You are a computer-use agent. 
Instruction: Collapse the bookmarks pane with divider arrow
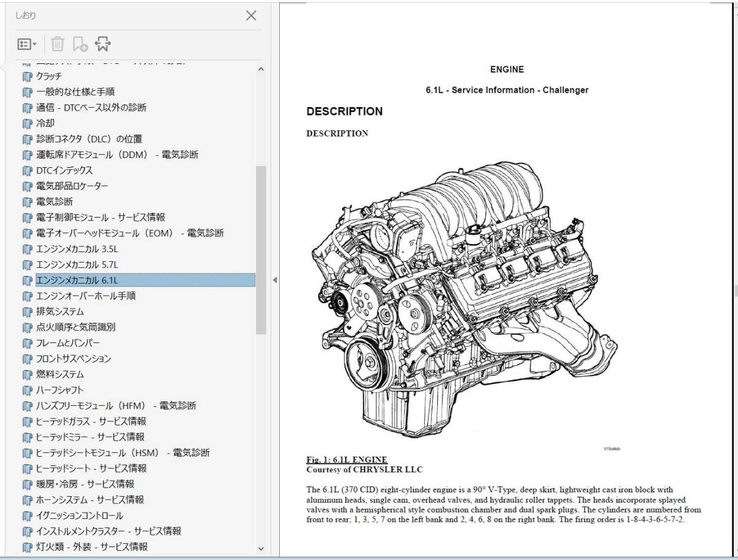tap(274, 280)
